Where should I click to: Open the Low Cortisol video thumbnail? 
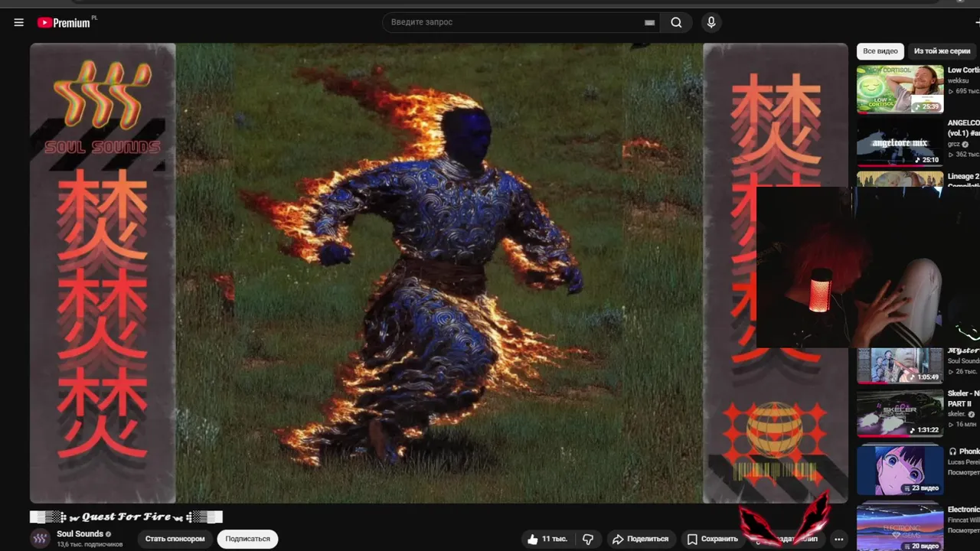click(x=900, y=89)
